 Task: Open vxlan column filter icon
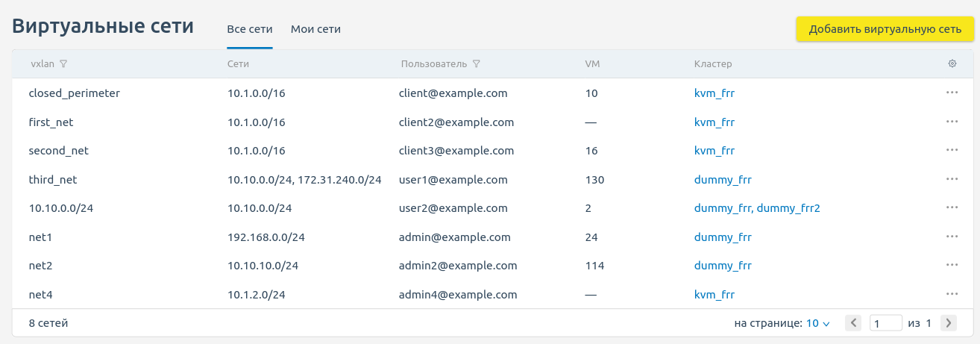coord(63,64)
